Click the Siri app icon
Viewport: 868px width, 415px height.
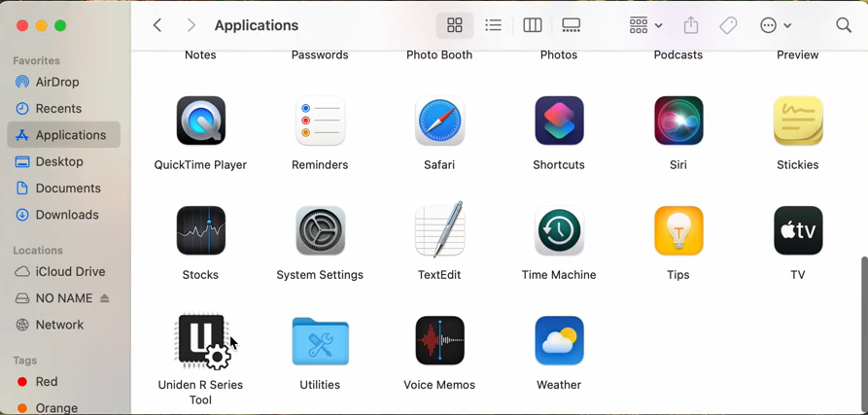[678, 121]
